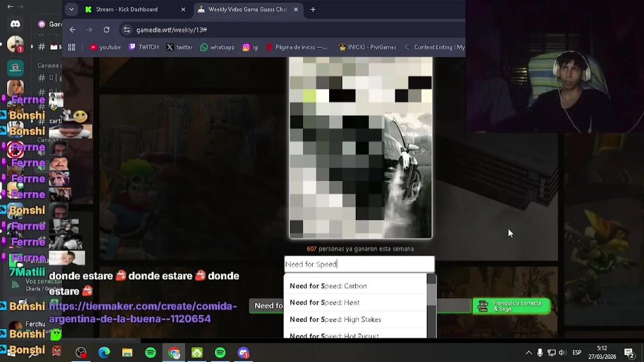Open the tab search dropdown in Chrome
Image resolution: width=644 pixels, height=362 pixels.
71,9
